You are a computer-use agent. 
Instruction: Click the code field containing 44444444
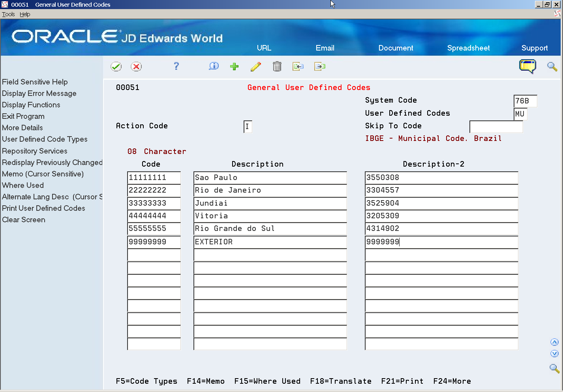tap(154, 216)
